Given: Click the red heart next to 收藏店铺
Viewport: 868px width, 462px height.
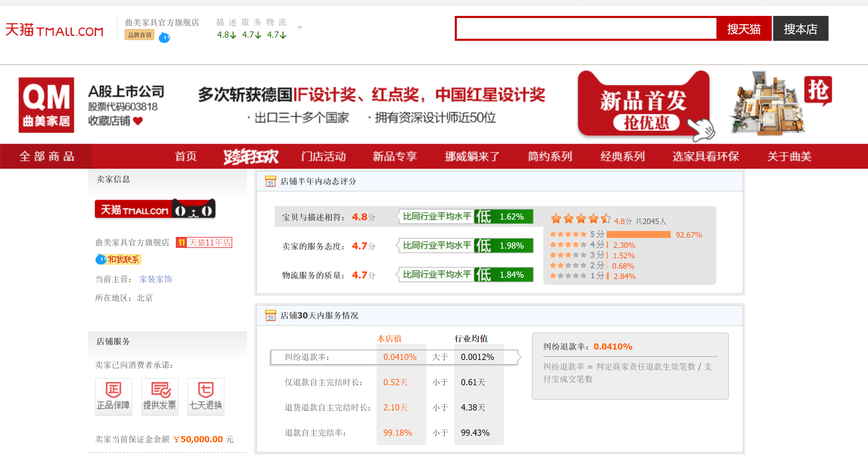Looking at the screenshot, I should (x=138, y=121).
